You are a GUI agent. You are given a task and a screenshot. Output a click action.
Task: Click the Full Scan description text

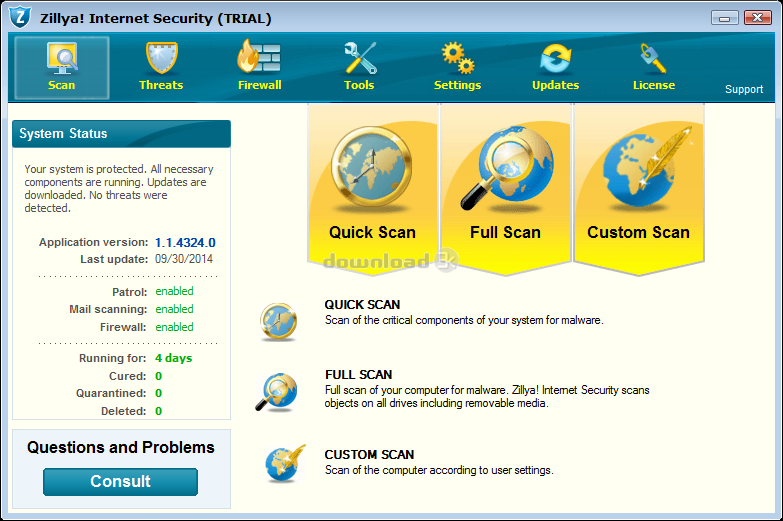pos(487,397)
